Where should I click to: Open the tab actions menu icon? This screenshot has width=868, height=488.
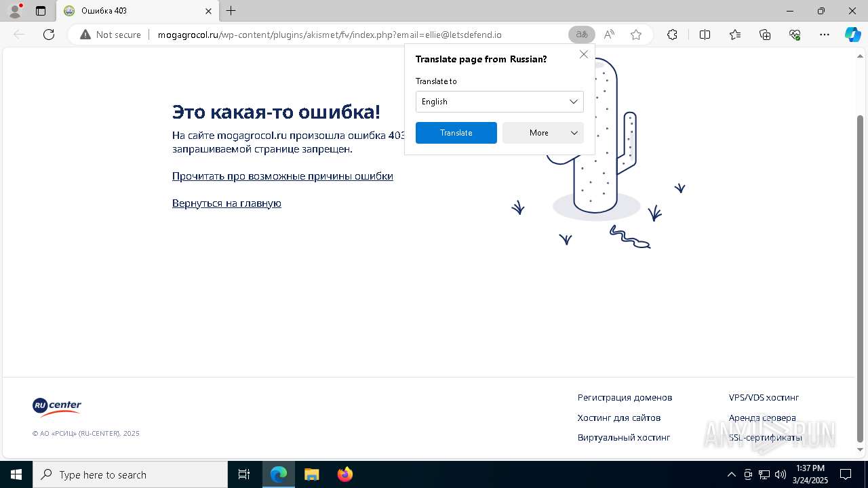41,11
